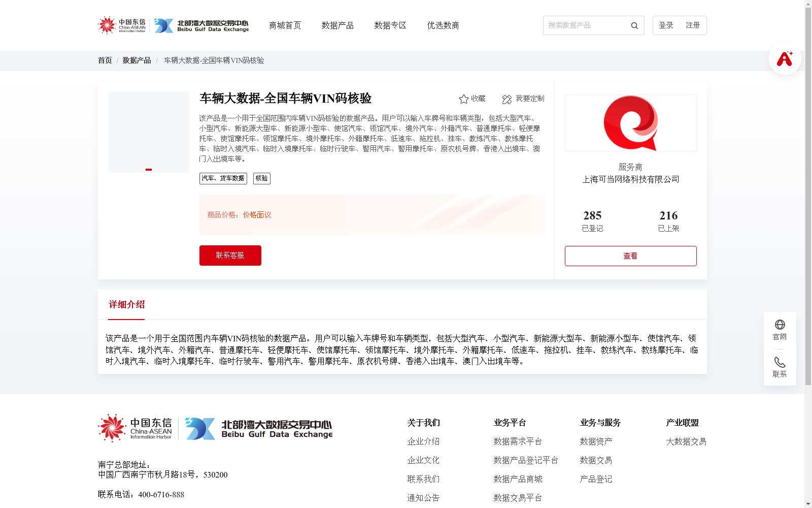812x508 pixels.
Task: Click China-ASEAN Information Harbor header logo
Action: pyautogui.click(x=121, y=25)
